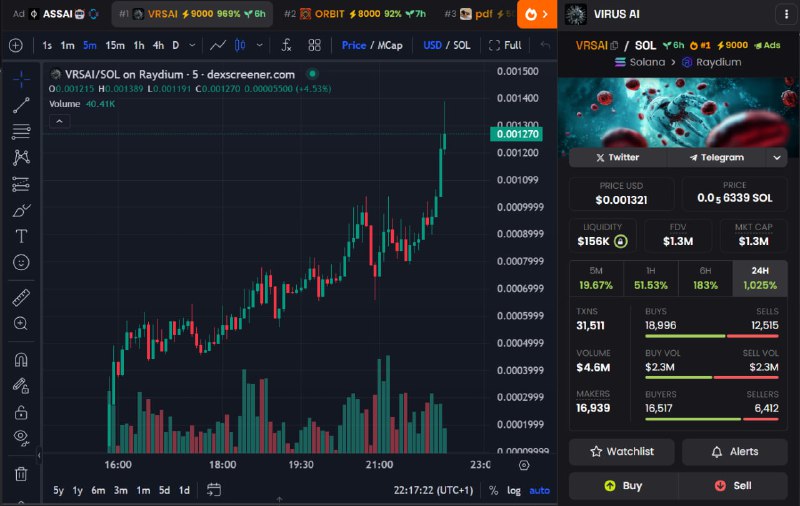Select the 4h timeframe
Image resolution: width=800 pixels, height=506 pixels.
click(158, 45)
